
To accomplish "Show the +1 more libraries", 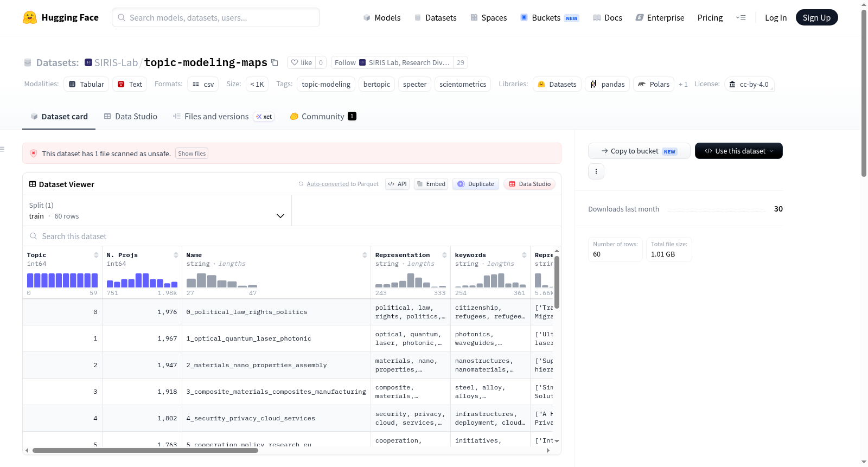I will pos(683,84).
